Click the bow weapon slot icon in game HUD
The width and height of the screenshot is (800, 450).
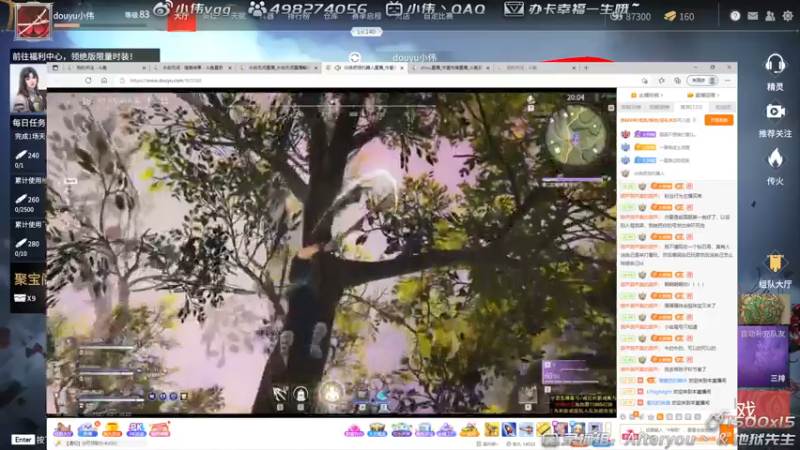280,394
